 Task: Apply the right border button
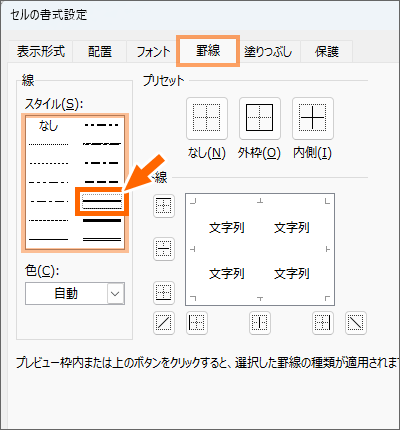(x=323, y=323)
